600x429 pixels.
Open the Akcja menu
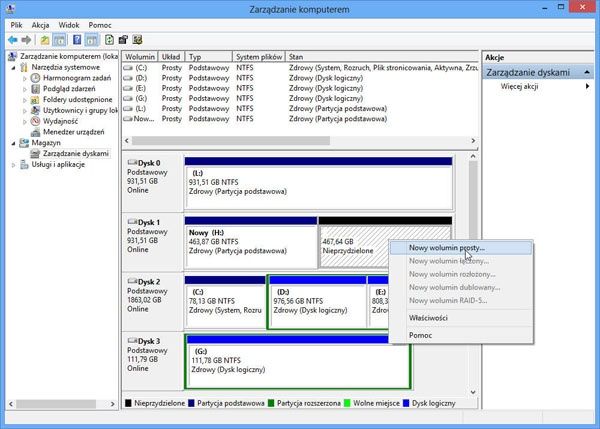(40, 25)
